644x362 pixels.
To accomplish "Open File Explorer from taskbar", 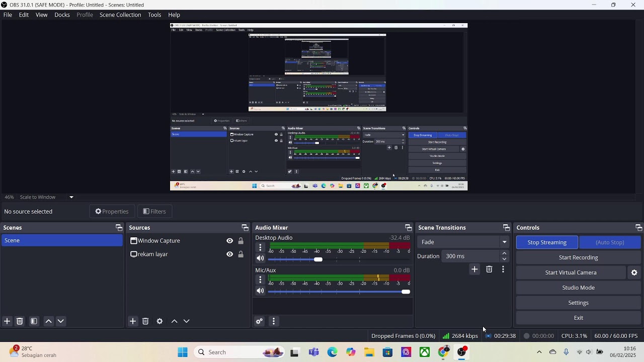I will 369,352.
